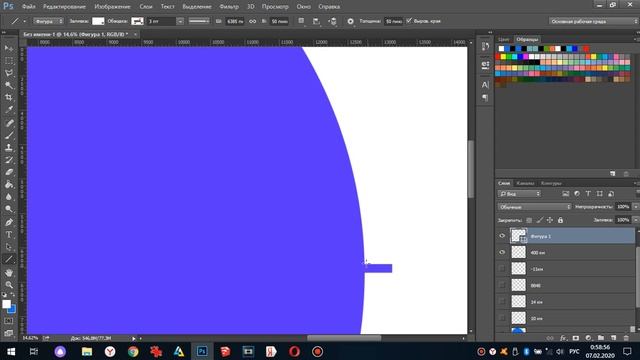Select the Line shape tool
This screenshot has height=360, width=640.
pyautogui.click(x=9, y=259)
